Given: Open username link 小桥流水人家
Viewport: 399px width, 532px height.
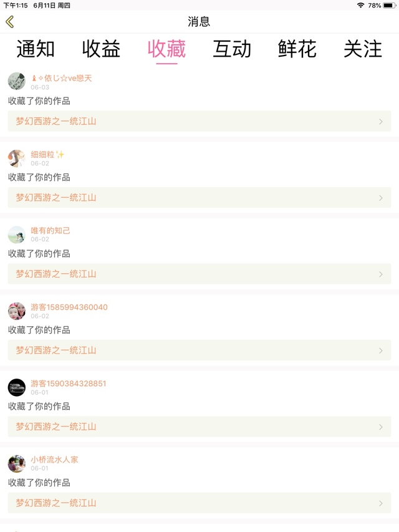Looking at the screenshot, I should [55, 460].
